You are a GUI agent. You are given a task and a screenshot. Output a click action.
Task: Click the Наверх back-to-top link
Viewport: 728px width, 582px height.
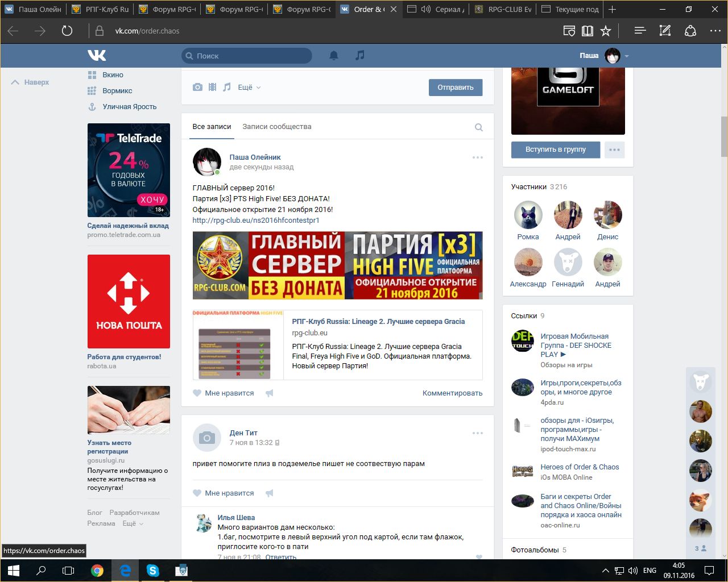click(x=31, y=82)
